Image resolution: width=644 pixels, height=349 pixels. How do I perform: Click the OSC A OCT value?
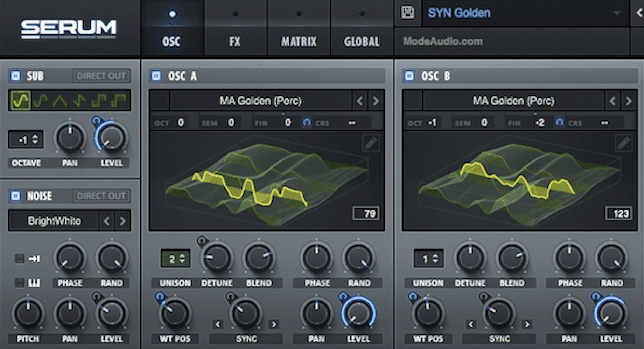[181, 123]
